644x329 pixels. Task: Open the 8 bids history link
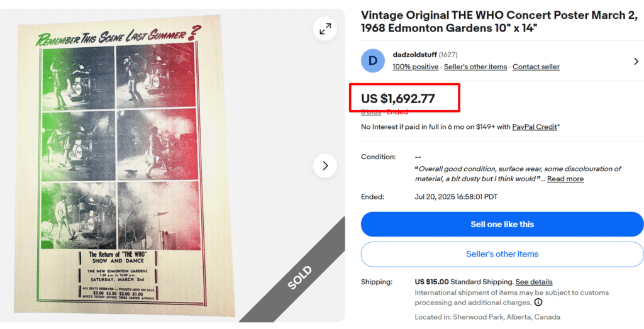click(x=371, y=112)
